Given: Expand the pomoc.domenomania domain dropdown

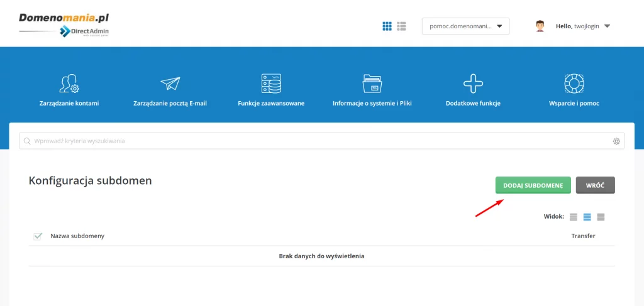Looking at the screenshot, I should [465, 26].
